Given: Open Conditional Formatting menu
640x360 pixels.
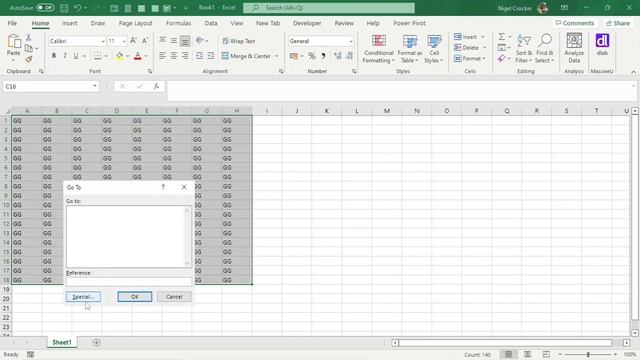Looking at the screenshot, I should [x=379, y=49].
